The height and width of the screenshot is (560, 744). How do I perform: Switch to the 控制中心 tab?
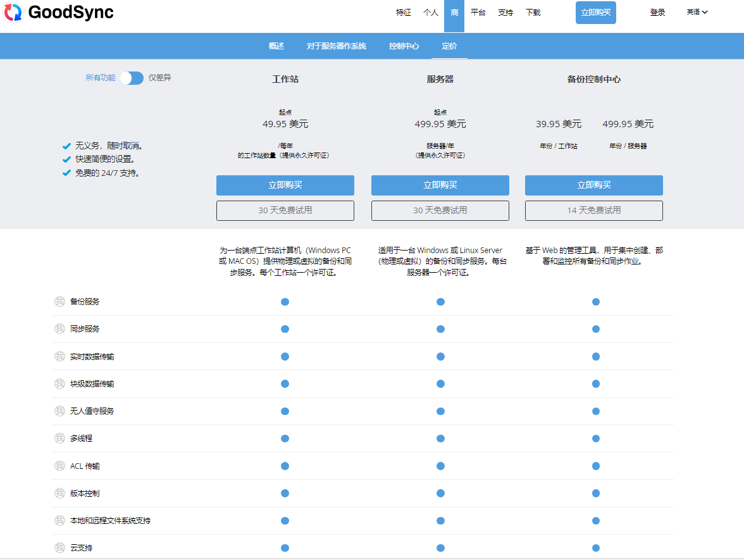404,46
